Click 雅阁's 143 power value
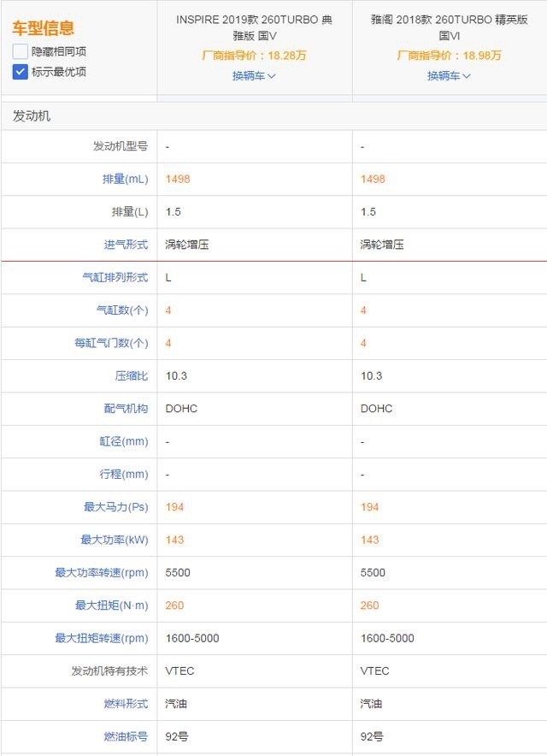Screen dimensions: 547x756 369,540
